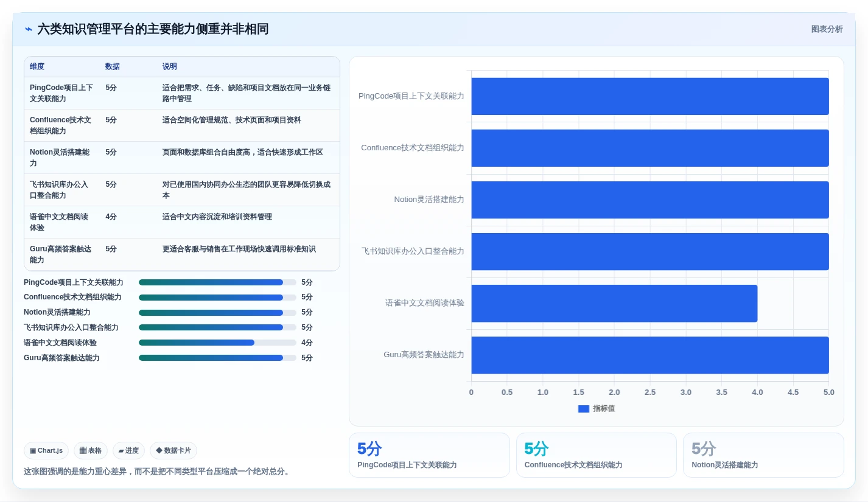This screenshot has height=502, width=868.
Task: Click the 语雀中文文档阅读体验 progress bar
Action: tap(217, 343)
